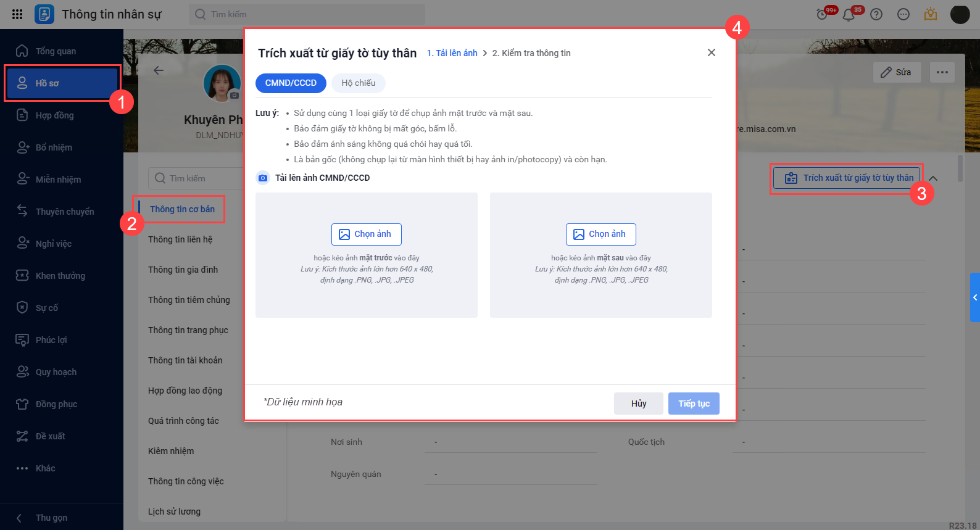Go back using the left arrow icon
The height and width of the screenshot is (530, 980).
[159, 70]
